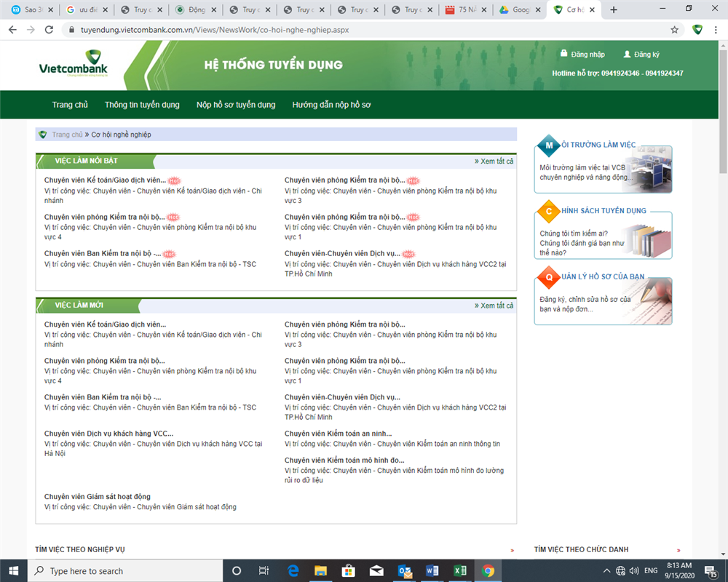Viewport: 728px width, 582px height.
Task: Open the Vietcombank extension icon in toolbar
Action: click(x=697, y=30)
